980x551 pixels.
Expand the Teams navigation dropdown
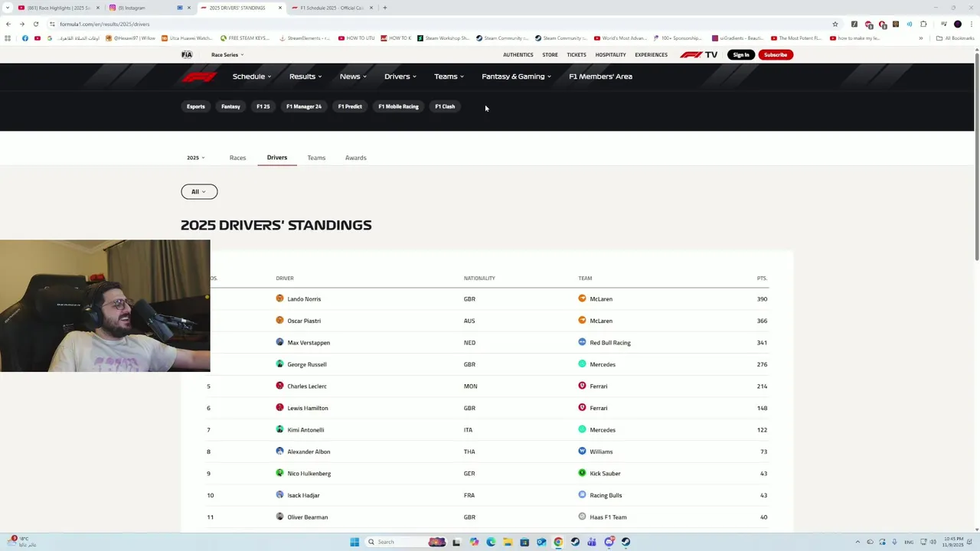449,77
